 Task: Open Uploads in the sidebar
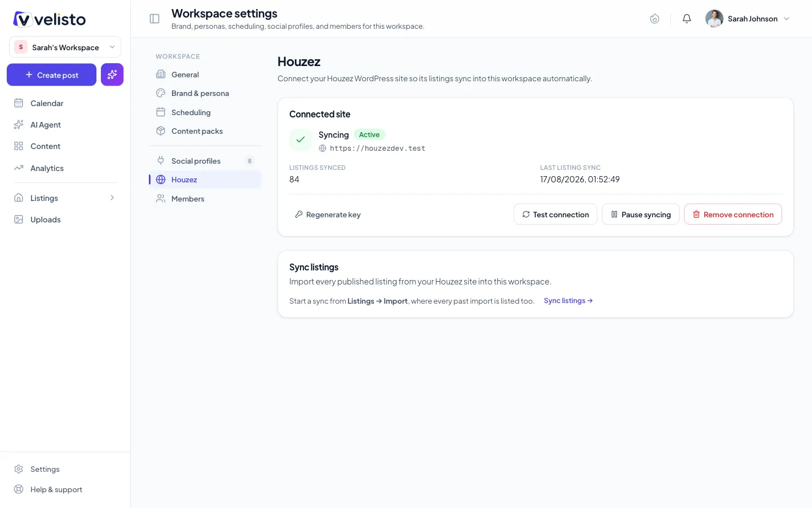pos(65,220)
